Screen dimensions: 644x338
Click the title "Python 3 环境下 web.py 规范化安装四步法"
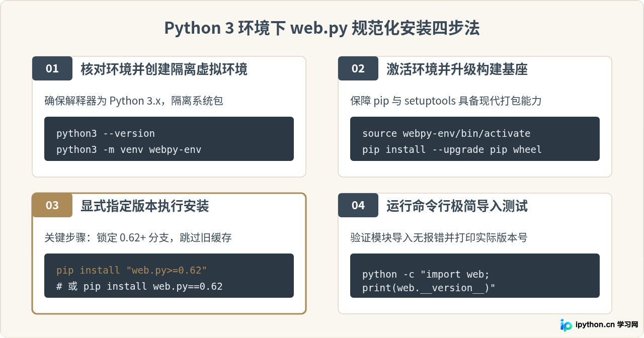pyautogui.click(x=322, y=28)
